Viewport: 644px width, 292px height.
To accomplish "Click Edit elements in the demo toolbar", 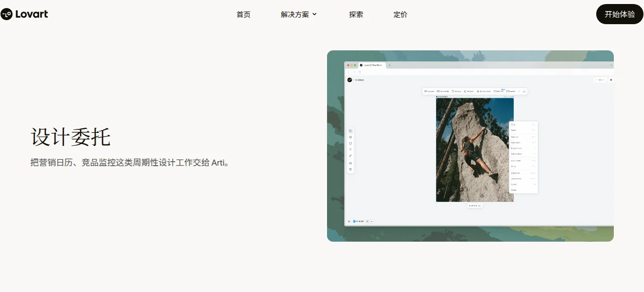I will (484, 91).
